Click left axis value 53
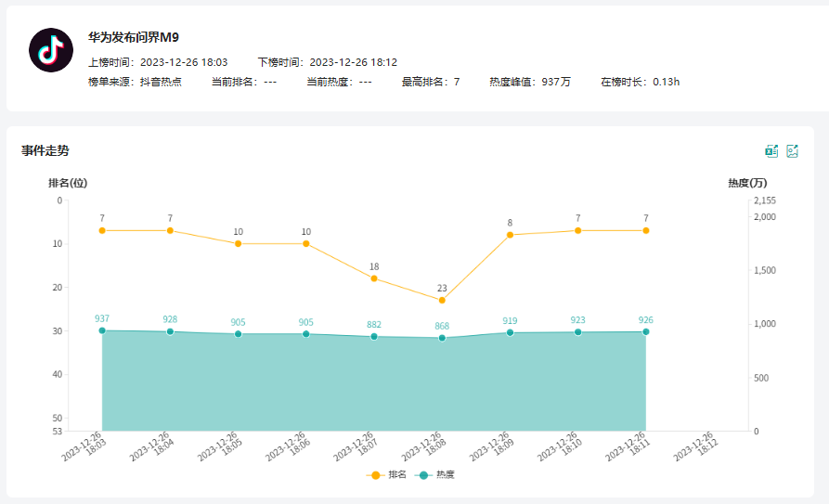This screenshot has height=504, width=829. click(x=58, y=431)
